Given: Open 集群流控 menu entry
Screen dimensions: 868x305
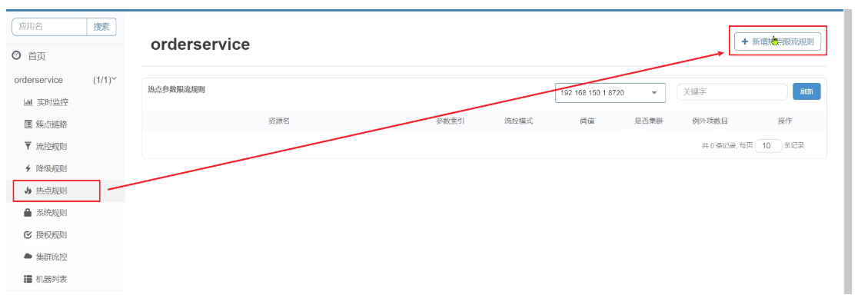Looking at the screenshot, I should coord(52,257).
